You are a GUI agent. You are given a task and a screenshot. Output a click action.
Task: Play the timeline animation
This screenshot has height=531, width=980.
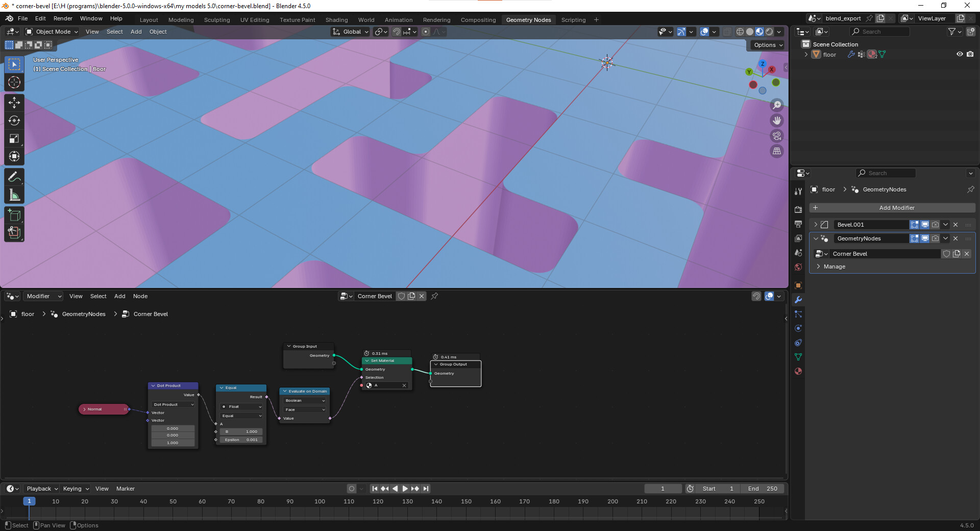coord(405,489)
